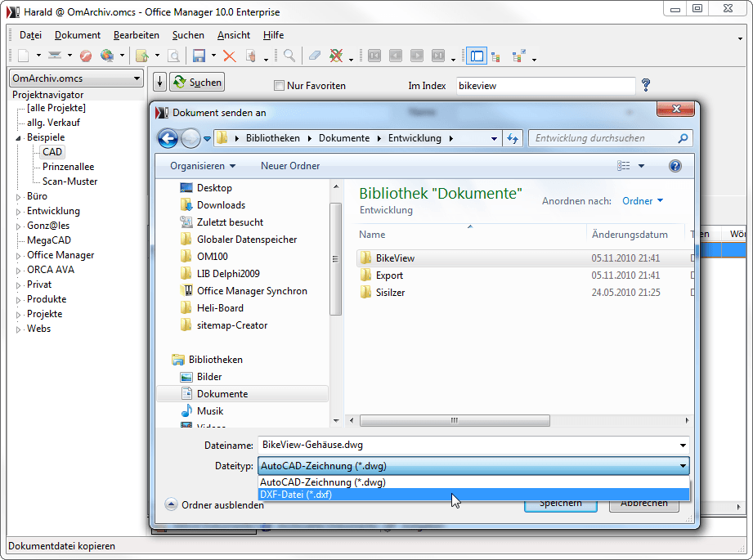Click the hand pointer toolbar icon

[x=251, y=56]
